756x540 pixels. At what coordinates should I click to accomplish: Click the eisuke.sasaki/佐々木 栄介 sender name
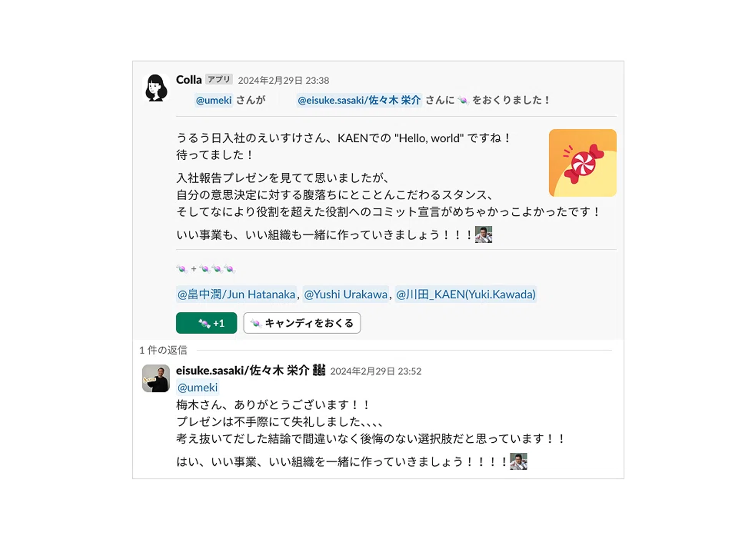[243, 370]
